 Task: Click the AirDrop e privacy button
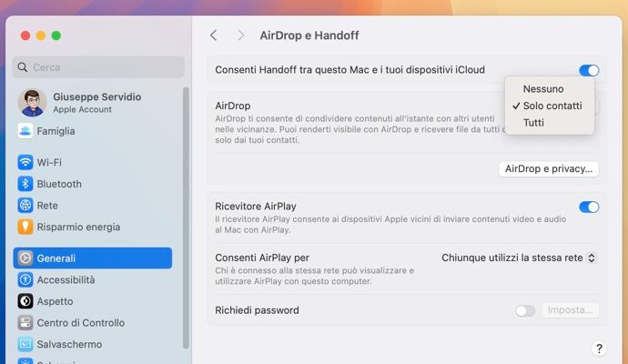coord(549,169)
